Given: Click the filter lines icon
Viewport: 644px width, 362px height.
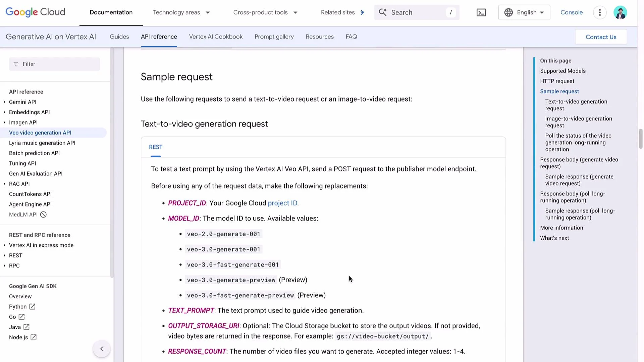Looking at the screenshot, I should pos(16,64).
